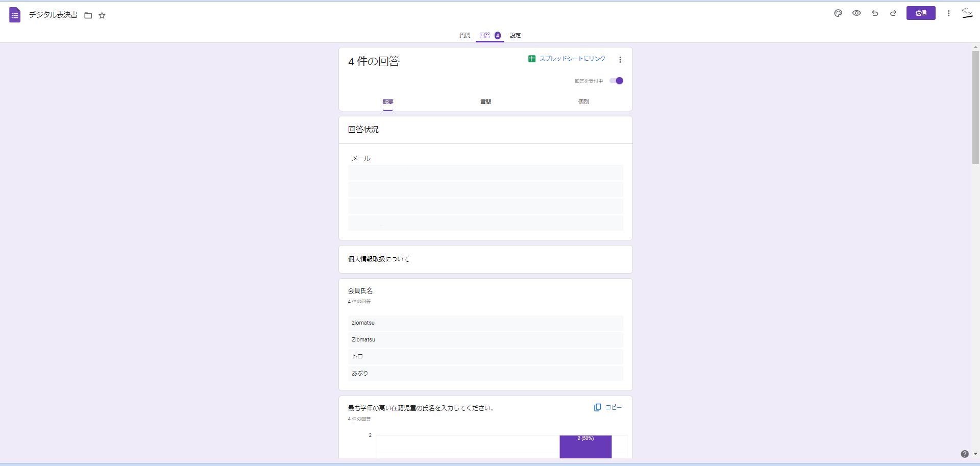
Task: Open your Google account avatar
Action: coord(966,14)
